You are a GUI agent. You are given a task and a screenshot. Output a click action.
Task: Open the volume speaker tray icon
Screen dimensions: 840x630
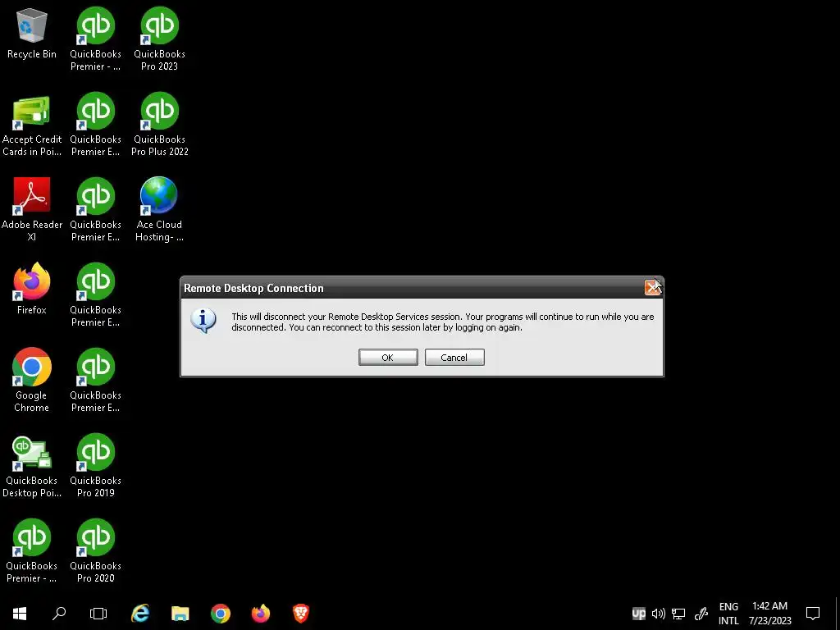click(x=659, y=614)
